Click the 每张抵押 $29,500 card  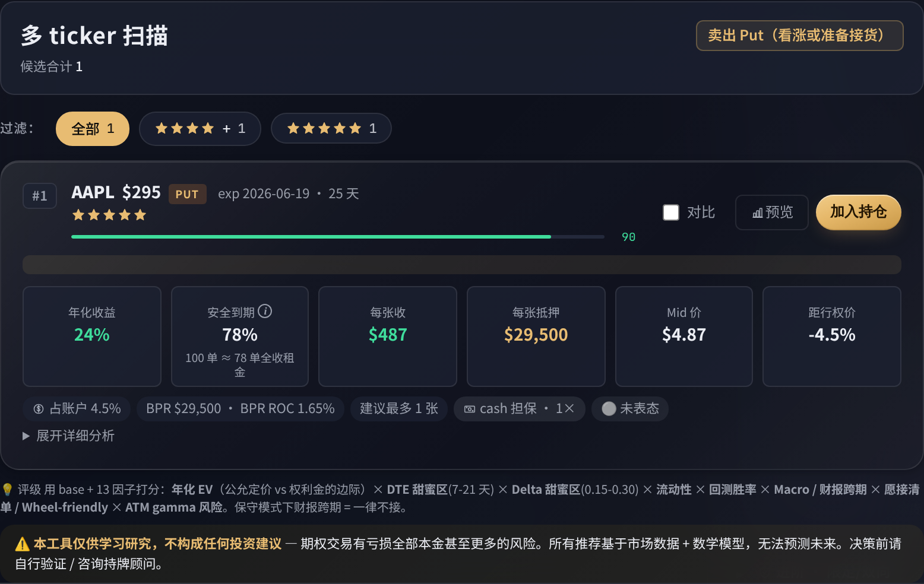[536, 337]
